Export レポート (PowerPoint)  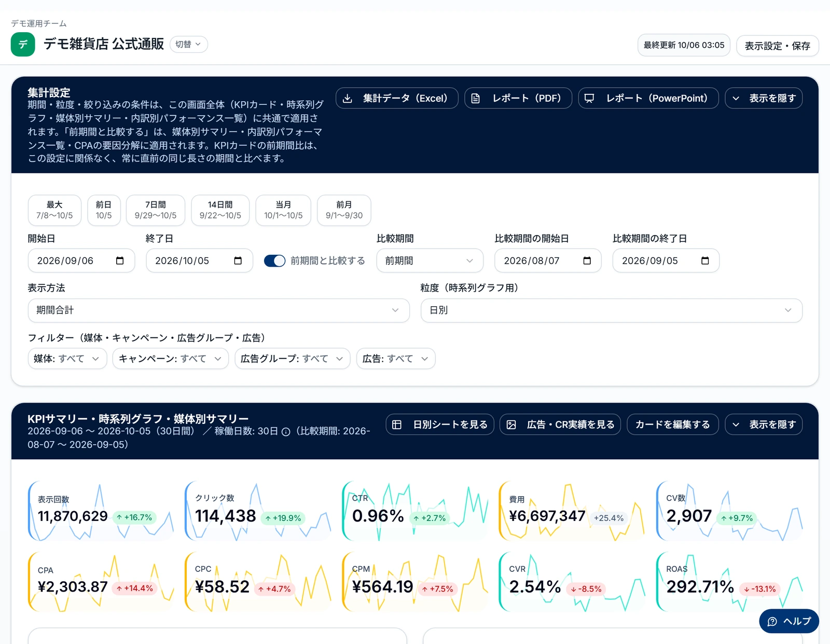648,98
